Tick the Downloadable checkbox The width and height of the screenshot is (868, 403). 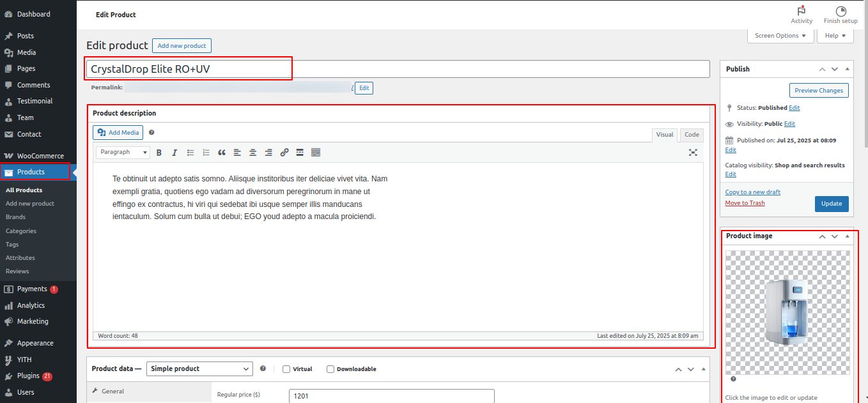tap(330, 369)
